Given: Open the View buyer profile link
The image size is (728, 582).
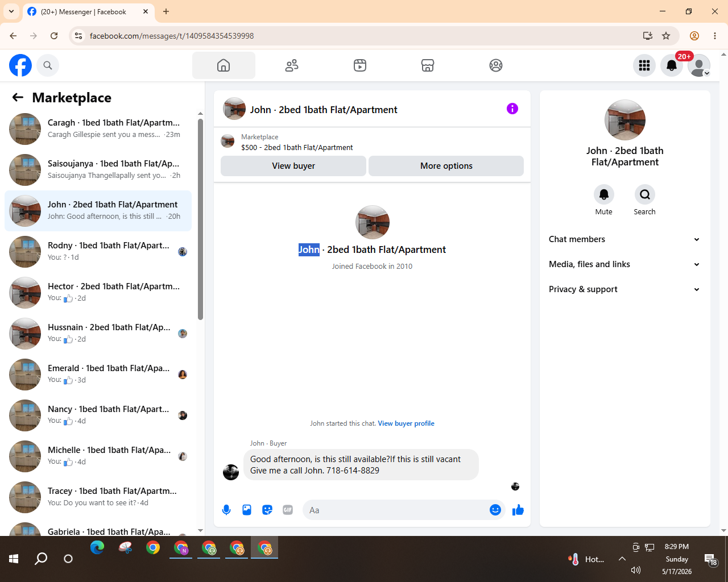Looking at the screenshot, I should click(x=406, y=423).
